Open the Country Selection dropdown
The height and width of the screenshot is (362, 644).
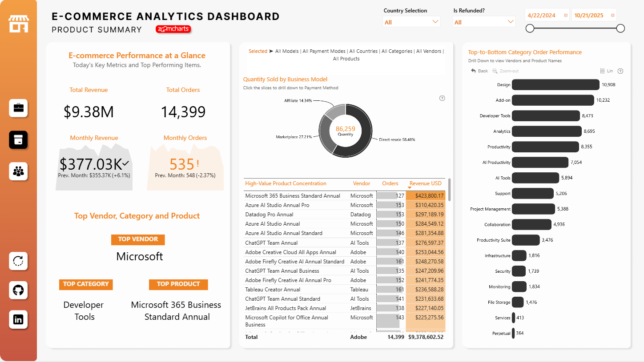[411, 22]
